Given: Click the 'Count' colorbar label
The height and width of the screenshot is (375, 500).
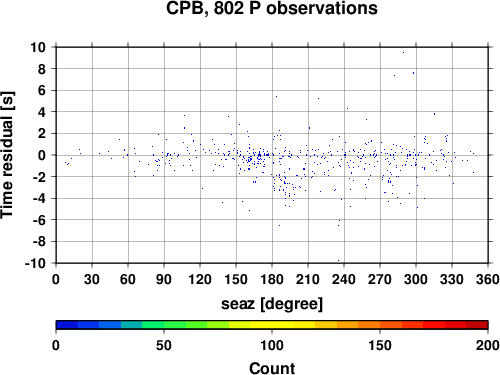Looking at the screenshot, I should (x=272, y=368).
